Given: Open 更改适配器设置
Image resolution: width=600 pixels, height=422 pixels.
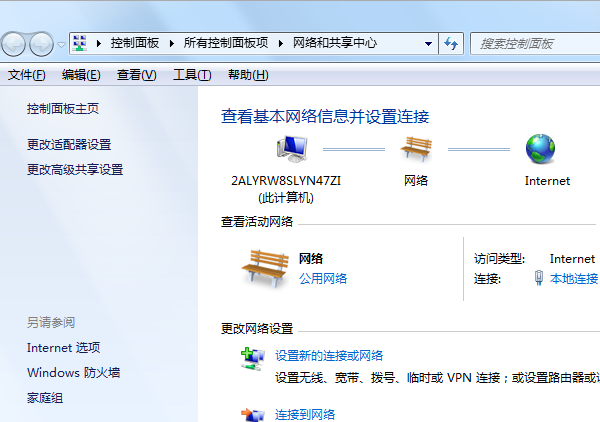Looking at the screenshot, I should pos(69,145).
